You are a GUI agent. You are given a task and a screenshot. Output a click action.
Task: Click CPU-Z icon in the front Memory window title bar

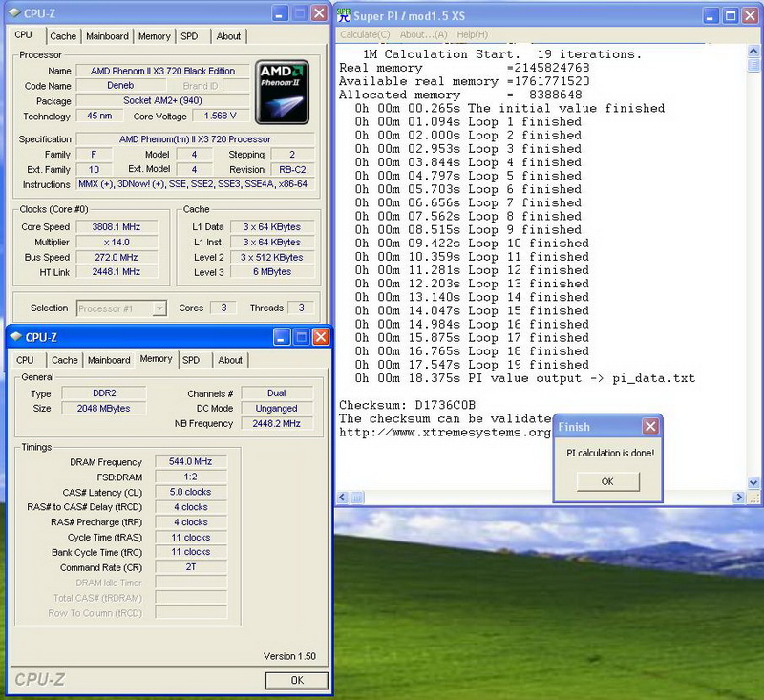tap(16, 337)
